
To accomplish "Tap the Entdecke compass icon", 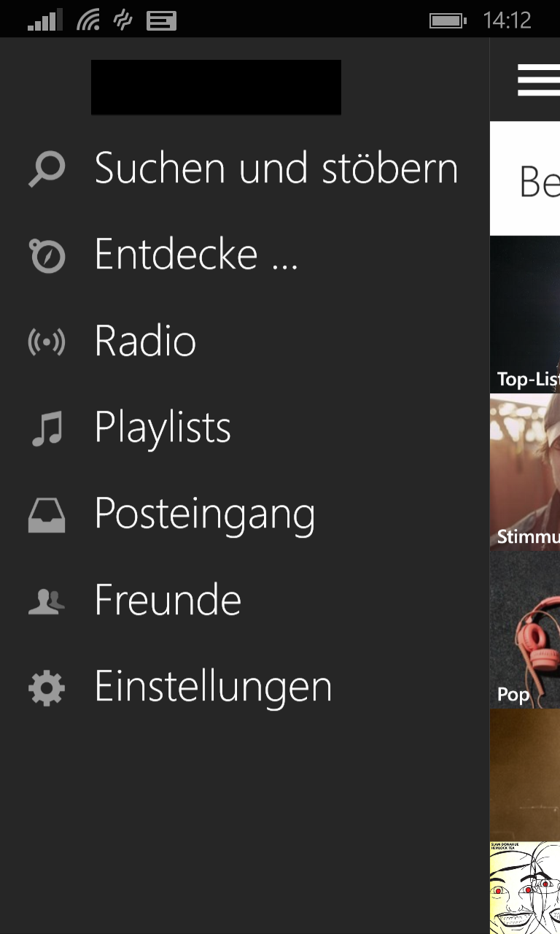I will click(x=47, y=255).
